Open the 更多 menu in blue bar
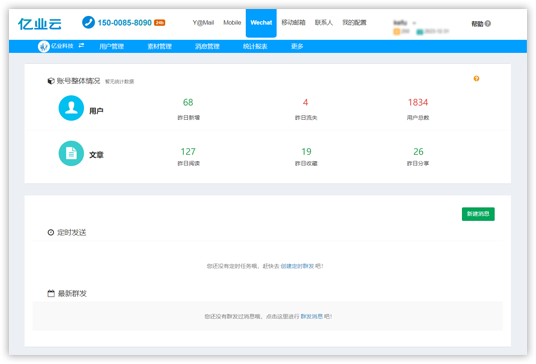 (x=297, y=46)
